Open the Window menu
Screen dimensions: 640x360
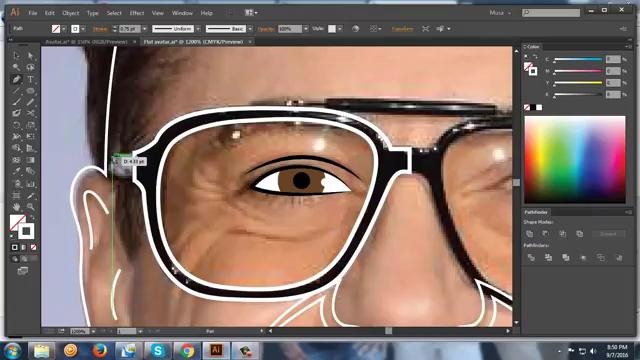point(182,13)
